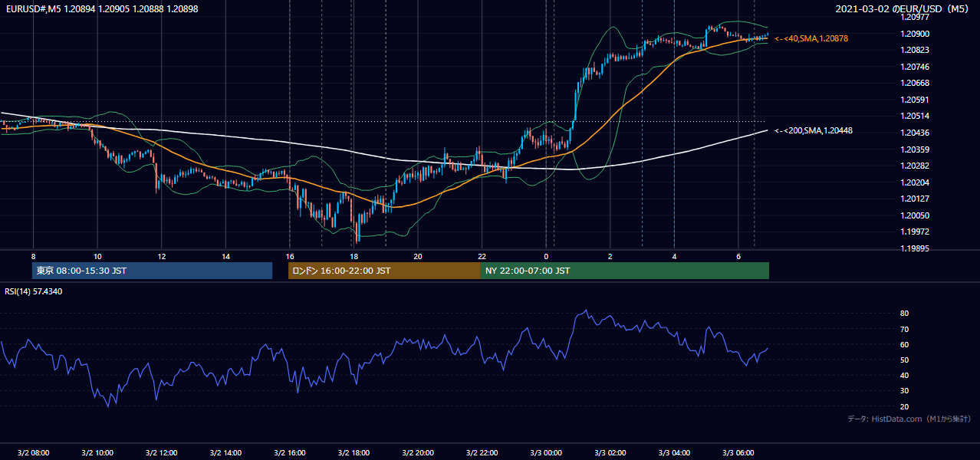Image resolution: width=980 pixels, height=460 pixels.
Task: Click price axis value 1.20746
Action: 914,67
